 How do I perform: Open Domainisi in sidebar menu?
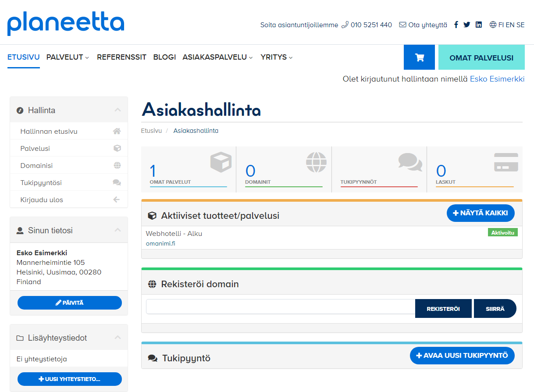click(x=69, y=165)
